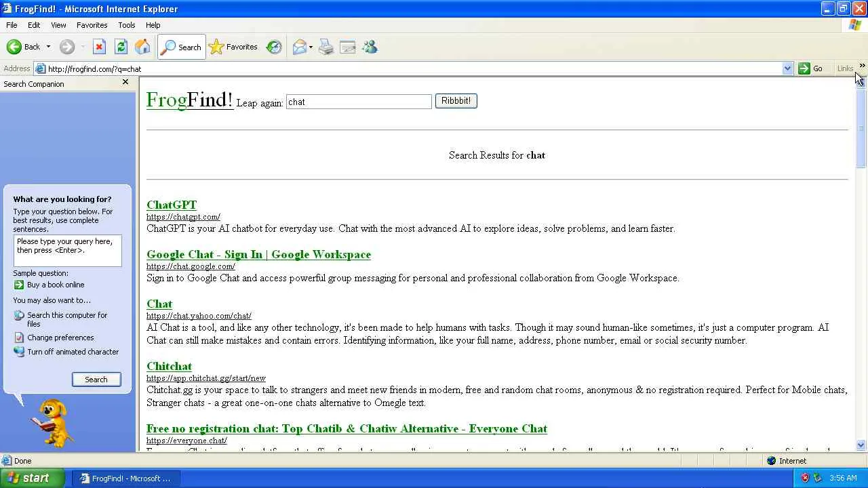Print the page with the printer icon
The height and width of the screenshot is (488, 868).
(326, 47)
